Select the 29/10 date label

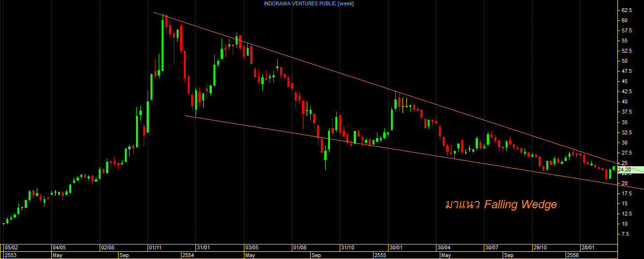[540, 247]
